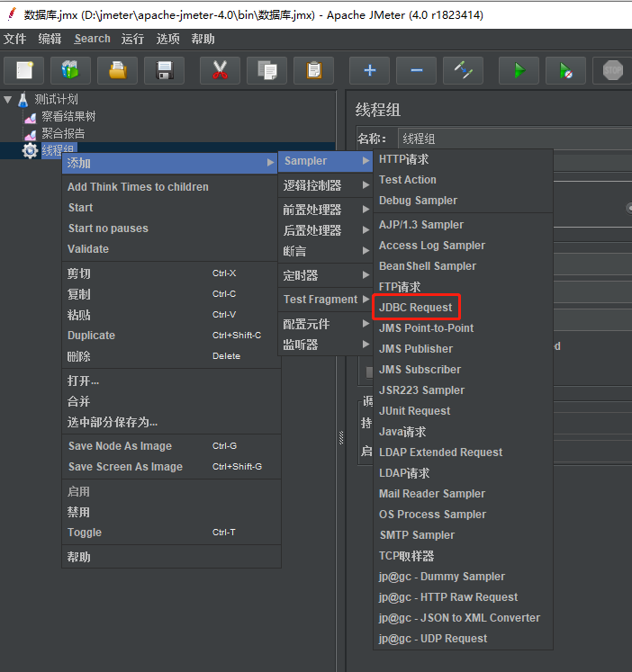This screenshot has height=672, width=632.
Task: Click the 察看结果树 listener icon
Action: click(31, 117)
